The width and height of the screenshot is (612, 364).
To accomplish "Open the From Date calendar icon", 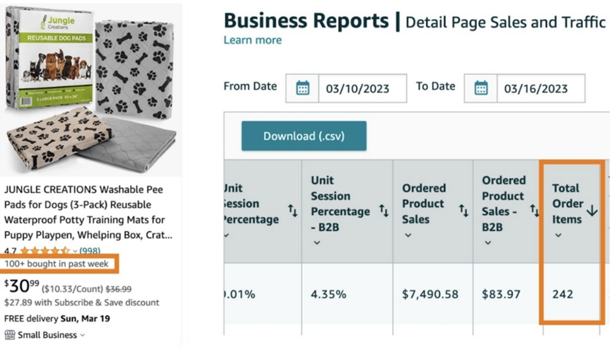I will pos(303,88).
